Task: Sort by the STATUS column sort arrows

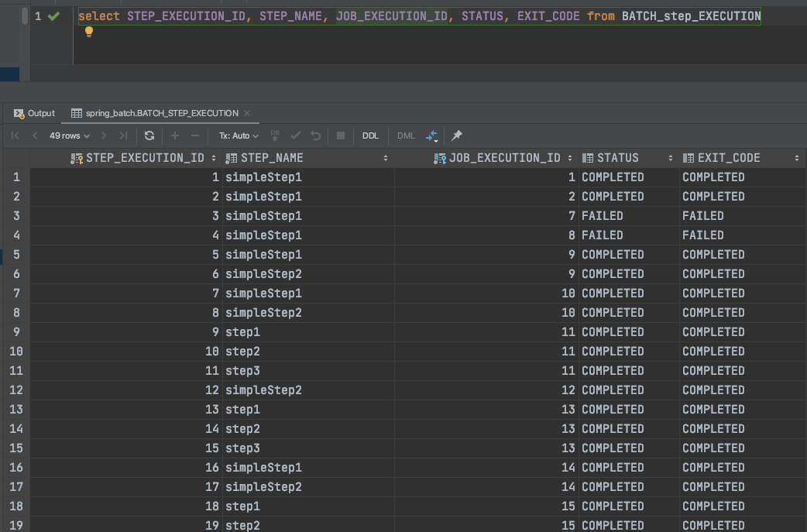Action: (671, 158)
